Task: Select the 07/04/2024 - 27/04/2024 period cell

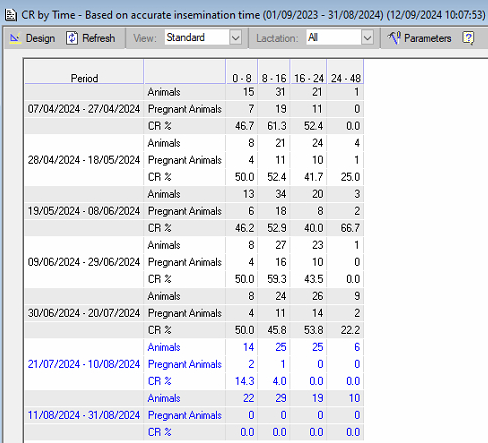Action: (x=84, y=109)
